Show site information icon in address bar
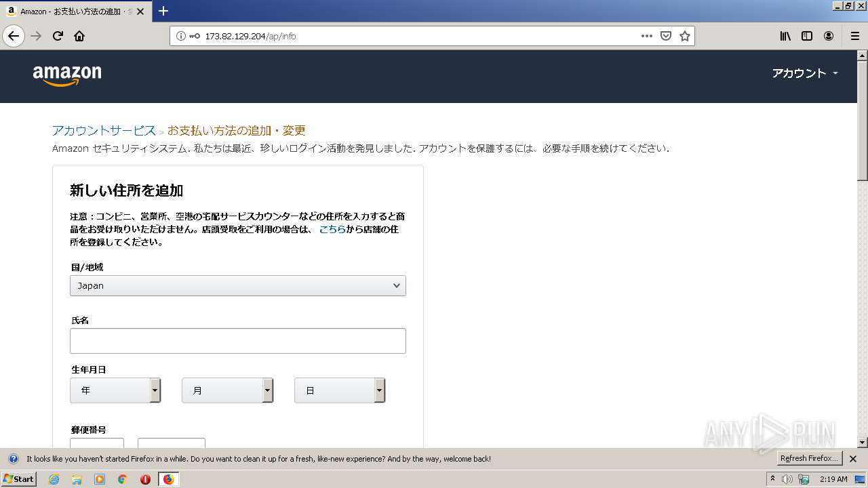868x488 pixels. click(x=181, y=36)
